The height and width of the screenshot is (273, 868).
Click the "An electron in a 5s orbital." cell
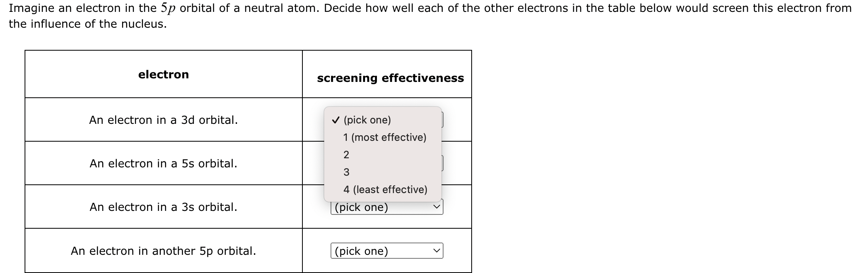pos(163,163)
